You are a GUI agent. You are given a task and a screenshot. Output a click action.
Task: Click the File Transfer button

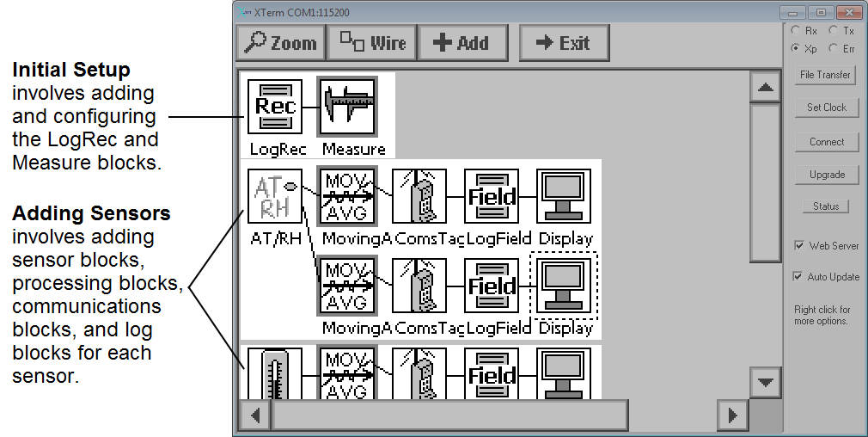[x=825, y=74]
